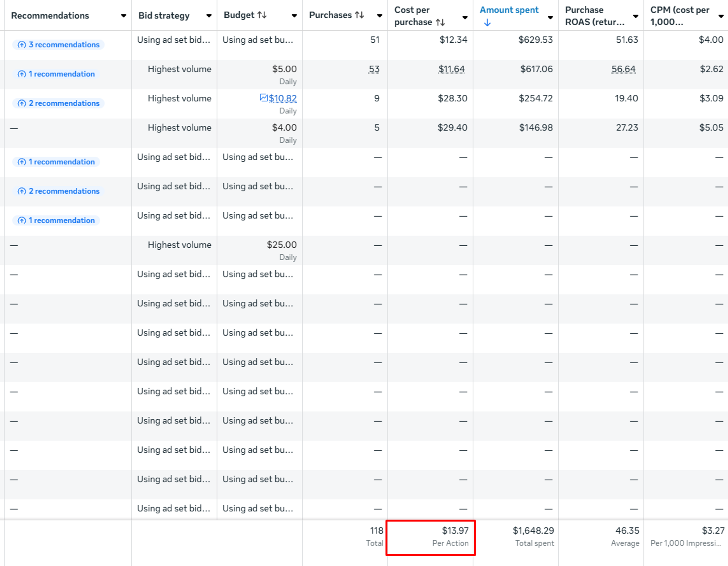Open the $10.82 daily budget link

coord(283,98)
